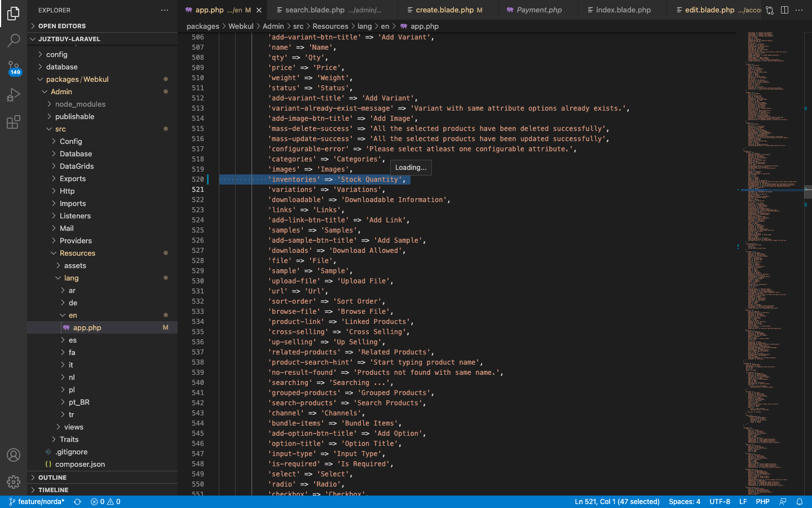Expand the DataGrids folder

102,167
